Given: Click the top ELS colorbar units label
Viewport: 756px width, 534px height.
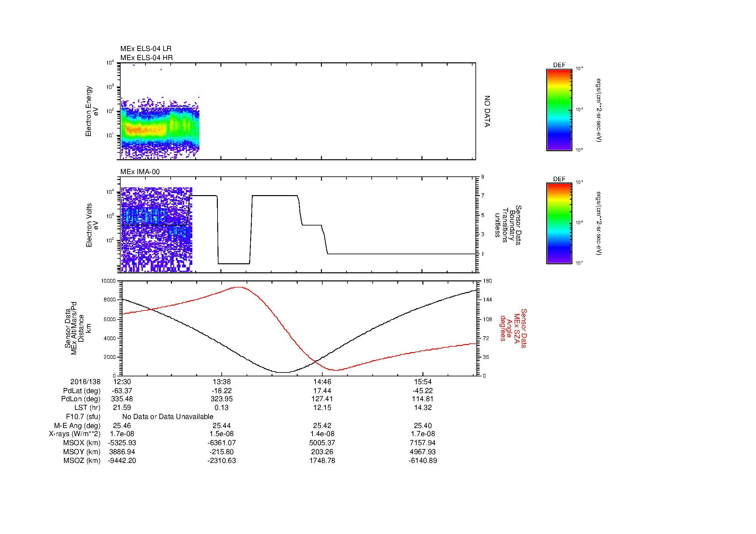Looking at the screenshot, I should pos(599,110).
